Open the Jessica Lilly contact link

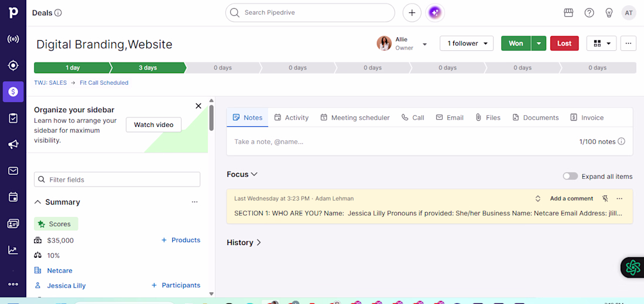tap(66, 285)
